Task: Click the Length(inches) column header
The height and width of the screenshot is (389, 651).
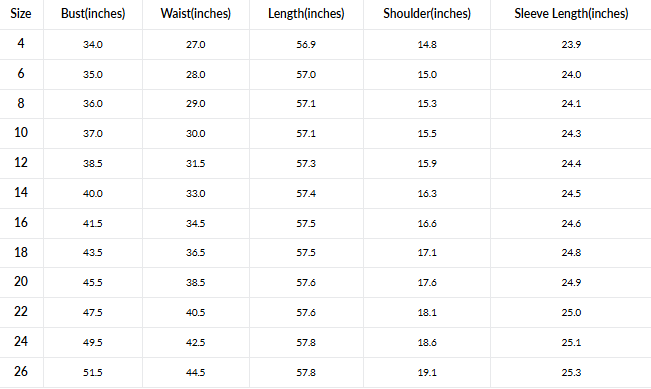Action: [306, 14]
